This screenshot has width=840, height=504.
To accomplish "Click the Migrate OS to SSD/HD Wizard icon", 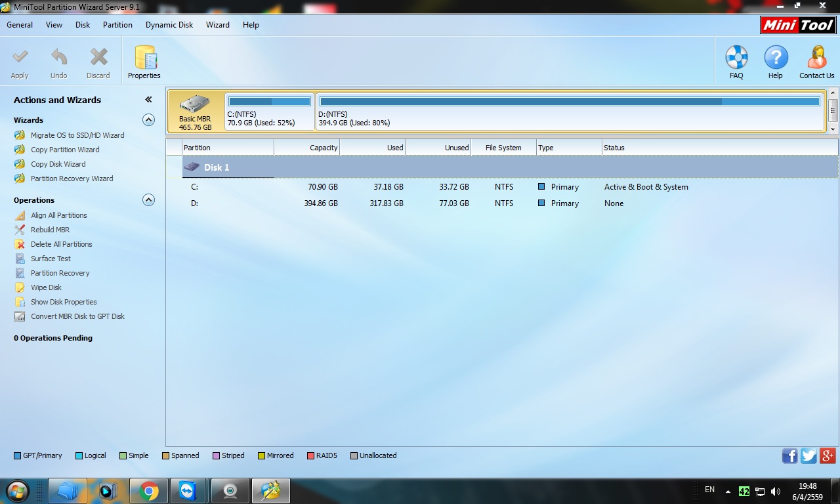I will tap(20, 135).
